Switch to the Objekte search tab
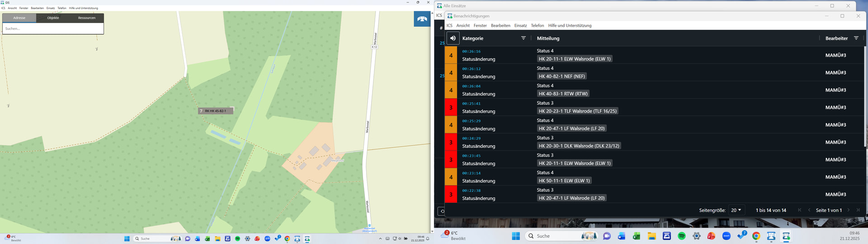 click(x=53, y=18)
